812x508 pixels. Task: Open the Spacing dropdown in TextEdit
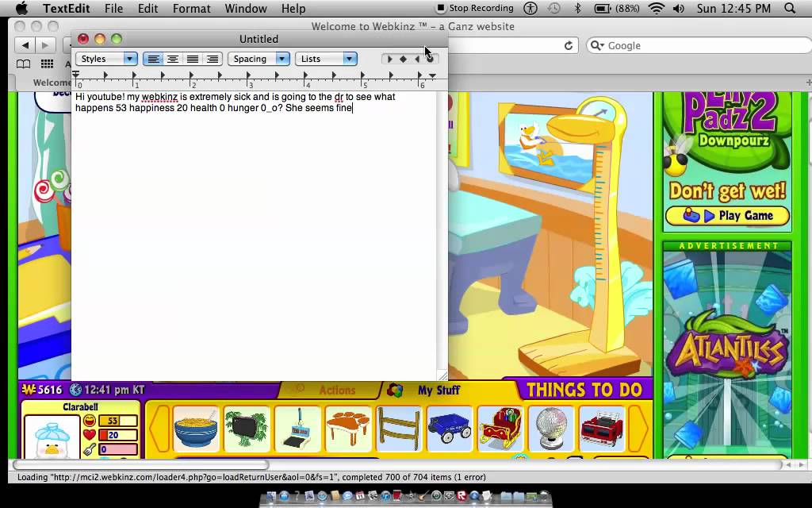[x=259, y=59]
